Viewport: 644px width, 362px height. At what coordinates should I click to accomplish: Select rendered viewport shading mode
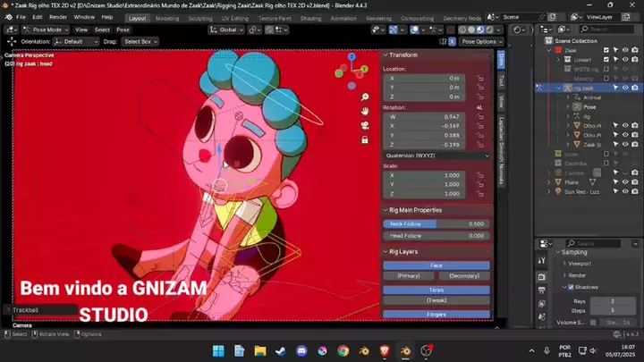tap(489, 29)
